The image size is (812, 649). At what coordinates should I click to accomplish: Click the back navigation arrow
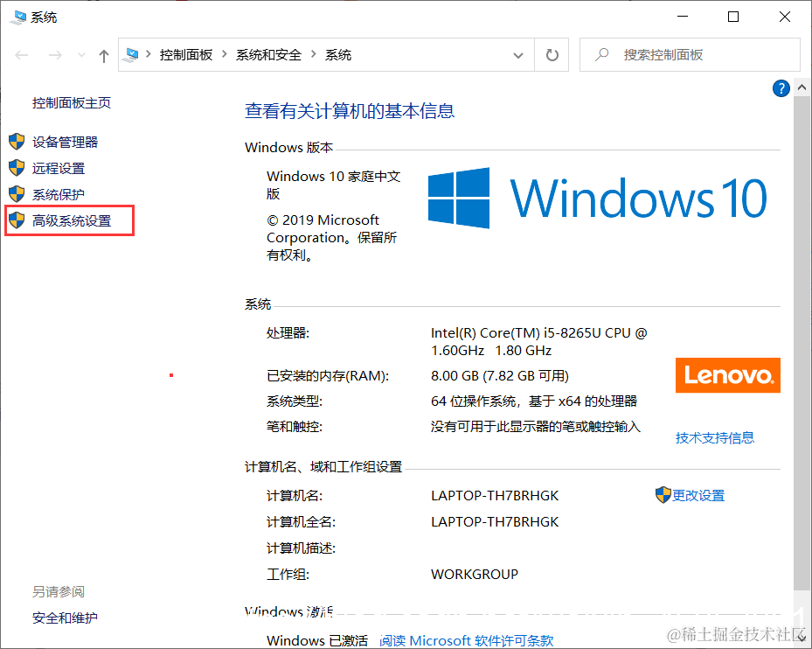point(21,55)
